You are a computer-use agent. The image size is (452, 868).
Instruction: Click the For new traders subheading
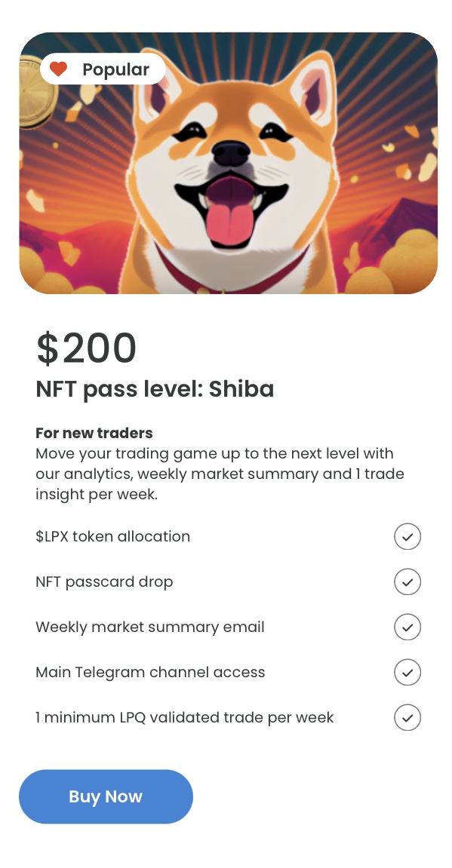[x=94, y=433]
